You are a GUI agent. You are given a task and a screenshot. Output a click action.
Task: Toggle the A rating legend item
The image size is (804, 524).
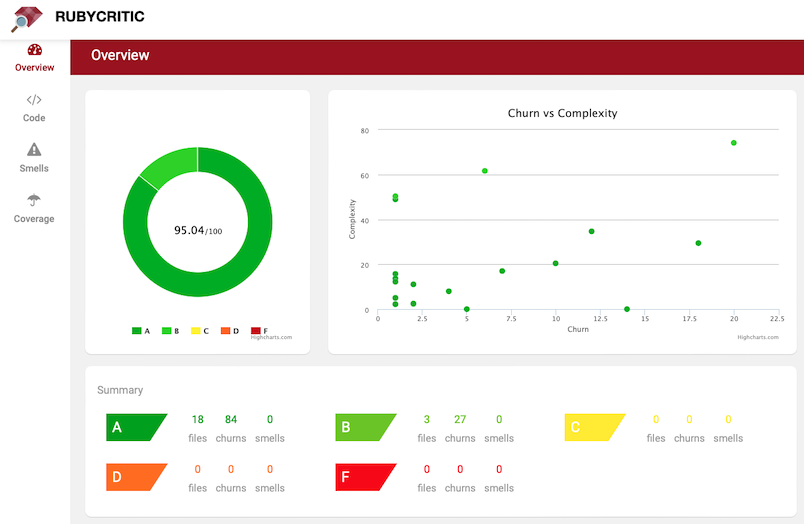click(141, 330)
